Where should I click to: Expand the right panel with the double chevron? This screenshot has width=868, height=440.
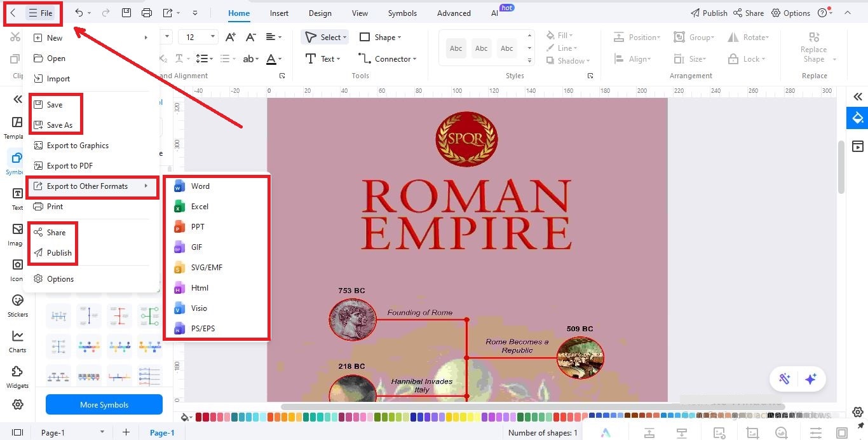pyautogui.click(x=858, y=97)
